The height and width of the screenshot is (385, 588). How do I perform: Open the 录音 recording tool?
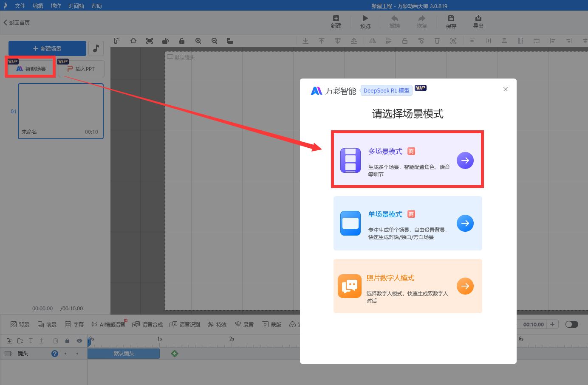244,324
